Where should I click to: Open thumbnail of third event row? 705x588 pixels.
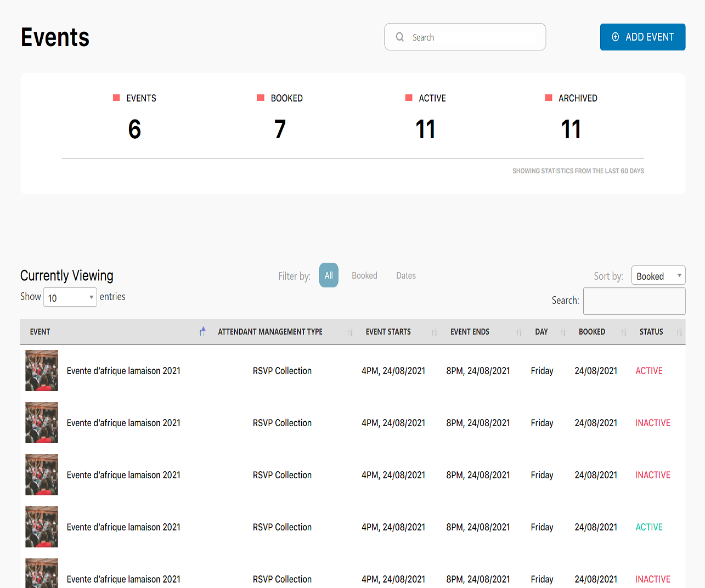pos(42,475)
